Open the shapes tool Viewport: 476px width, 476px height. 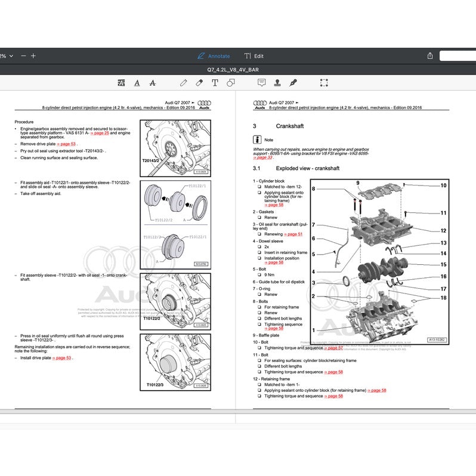(230, 83)
